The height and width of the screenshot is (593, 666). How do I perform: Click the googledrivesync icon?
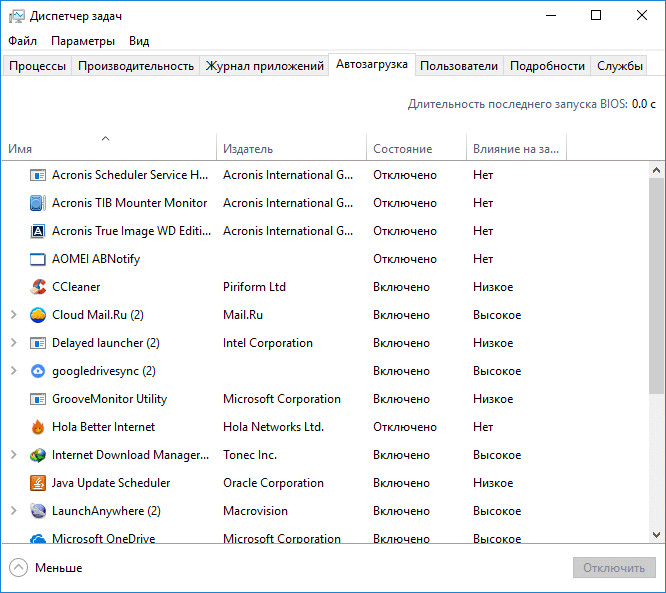pyautogui.click(x=38, y=371)
